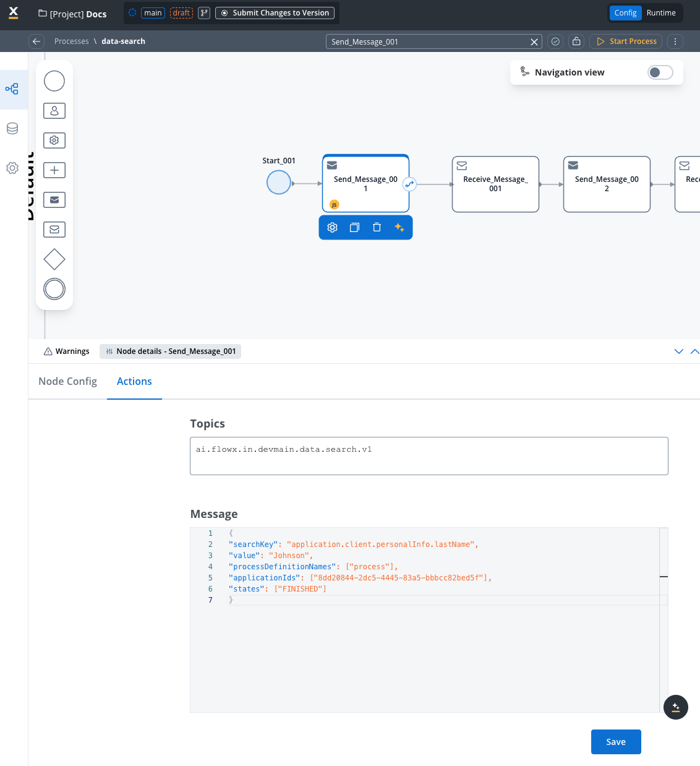Open node settings gear in node toolbar
Image resolution: width=700 pixels, height=766 pixels.
point(332,228)
